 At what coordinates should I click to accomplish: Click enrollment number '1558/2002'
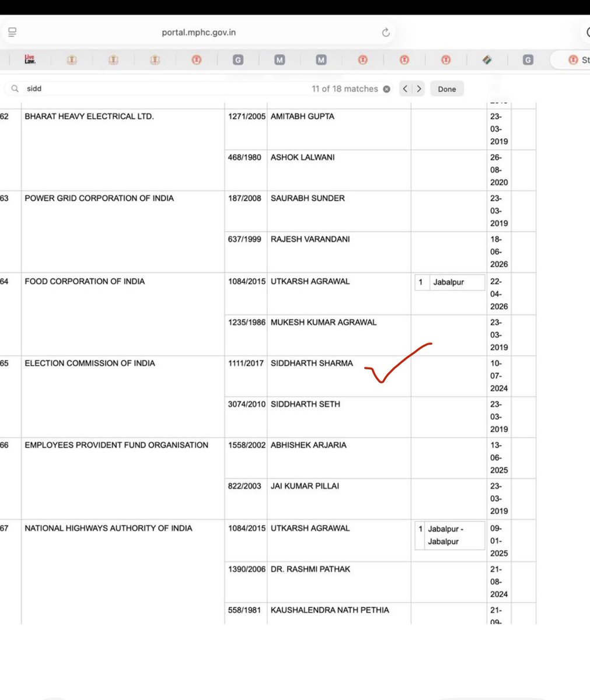[x=247, y=444]
